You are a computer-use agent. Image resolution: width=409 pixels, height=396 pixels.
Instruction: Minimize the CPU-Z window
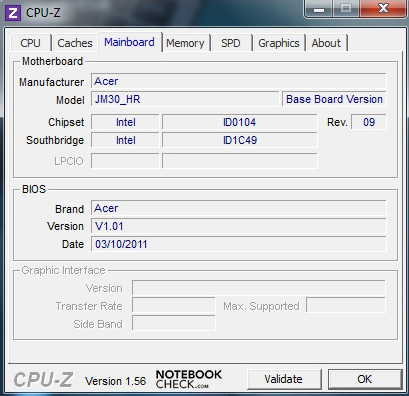click(319, 9)
